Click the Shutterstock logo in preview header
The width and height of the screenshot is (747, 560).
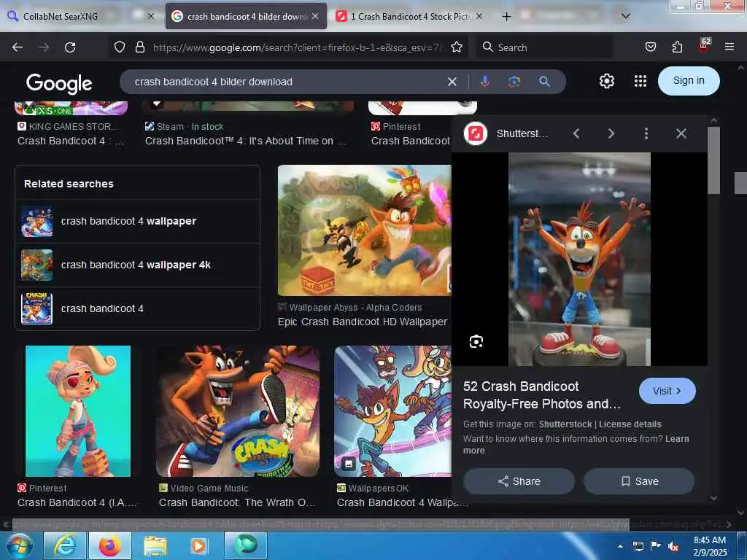(476, 133)
